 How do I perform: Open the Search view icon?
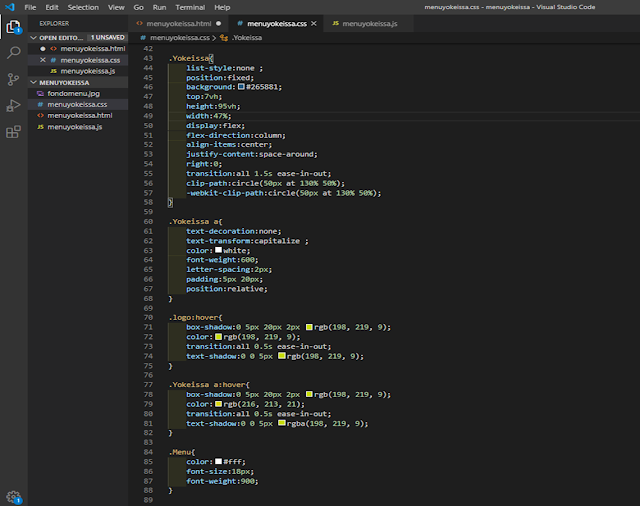tap(13, 52)
